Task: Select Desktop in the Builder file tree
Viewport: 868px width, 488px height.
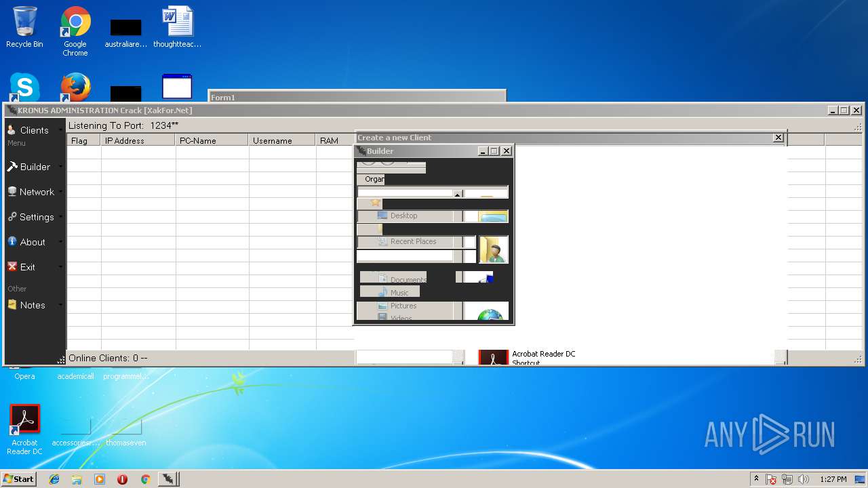Action: pyautogui.click(x=403, y=216)
